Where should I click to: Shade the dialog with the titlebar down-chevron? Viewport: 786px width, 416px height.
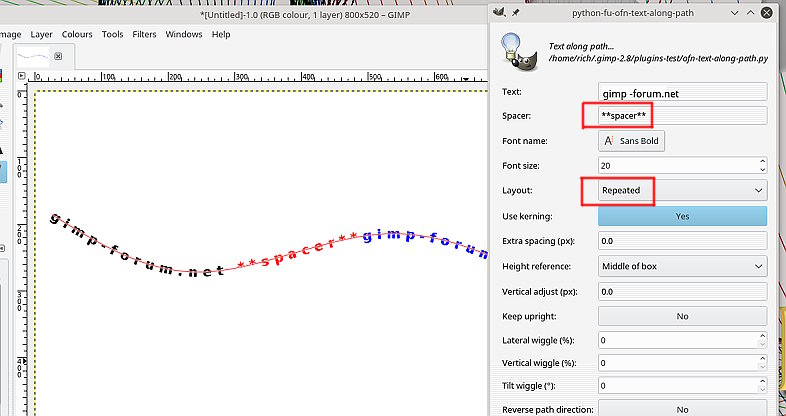coord(734,13)
